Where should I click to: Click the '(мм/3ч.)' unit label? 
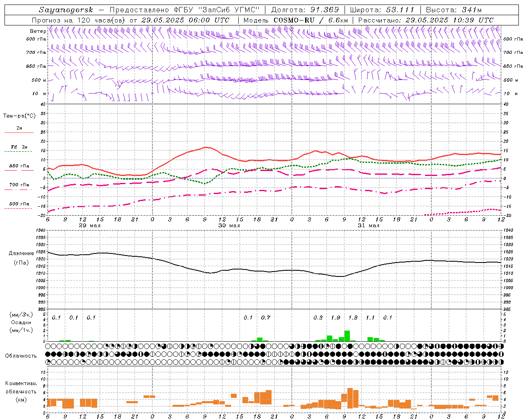[21, 315]
